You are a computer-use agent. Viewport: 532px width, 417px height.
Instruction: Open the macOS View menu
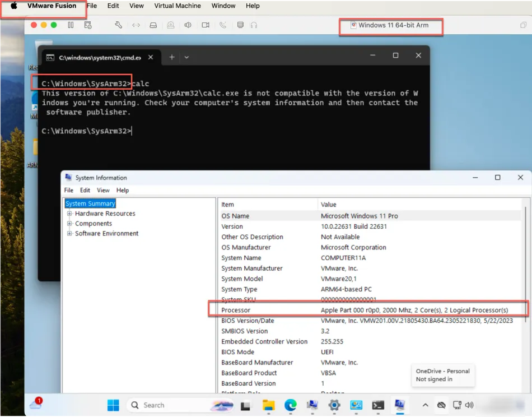[x=137, y=6]
